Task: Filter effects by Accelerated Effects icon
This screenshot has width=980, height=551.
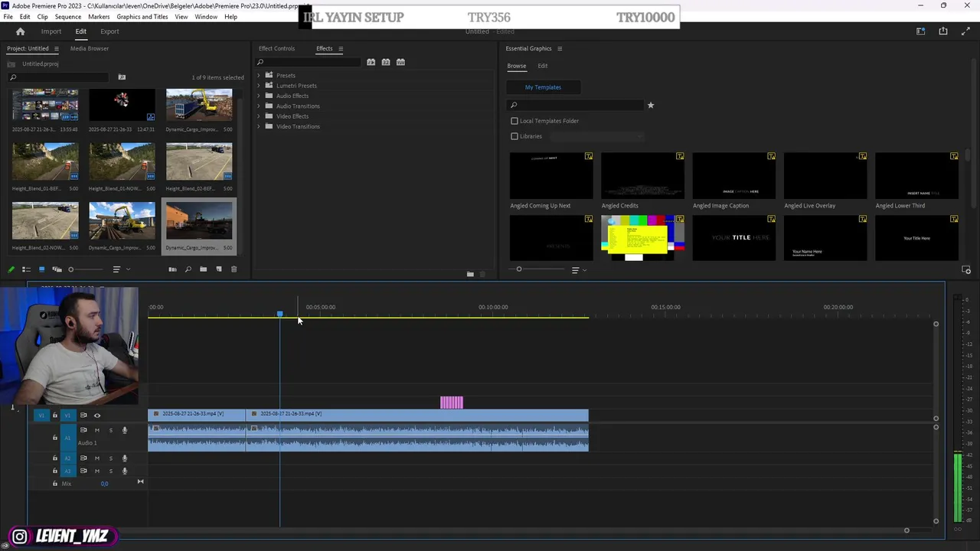Action: click(x=371, y=62)
